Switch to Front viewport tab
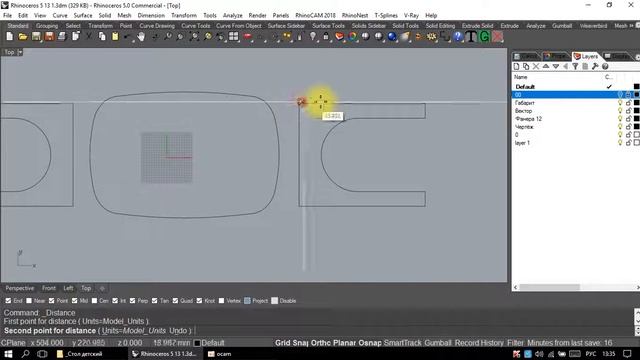The image size is (640, 360). pyautogui.click(x=49, y=288)
